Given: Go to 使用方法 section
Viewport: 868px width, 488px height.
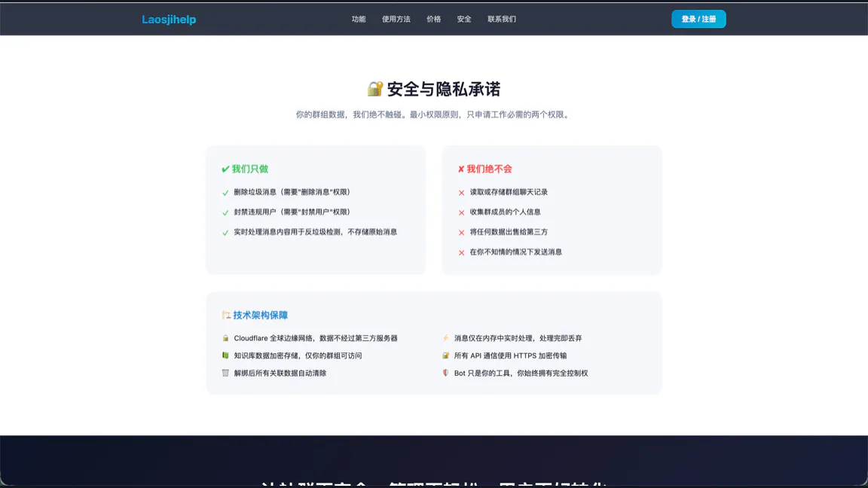Looking at the screenshot, I should [x=396, y=20].
